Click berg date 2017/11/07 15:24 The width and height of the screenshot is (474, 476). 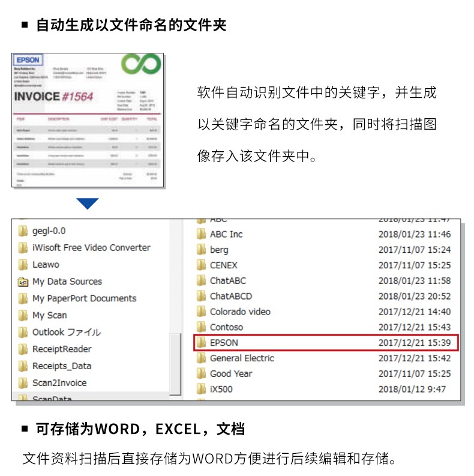(415, 250)
